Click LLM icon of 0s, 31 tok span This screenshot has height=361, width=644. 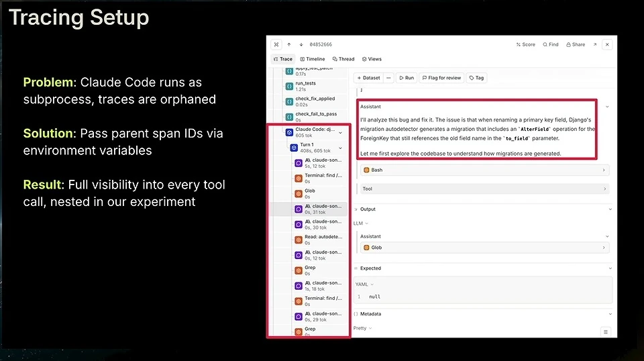299,209
